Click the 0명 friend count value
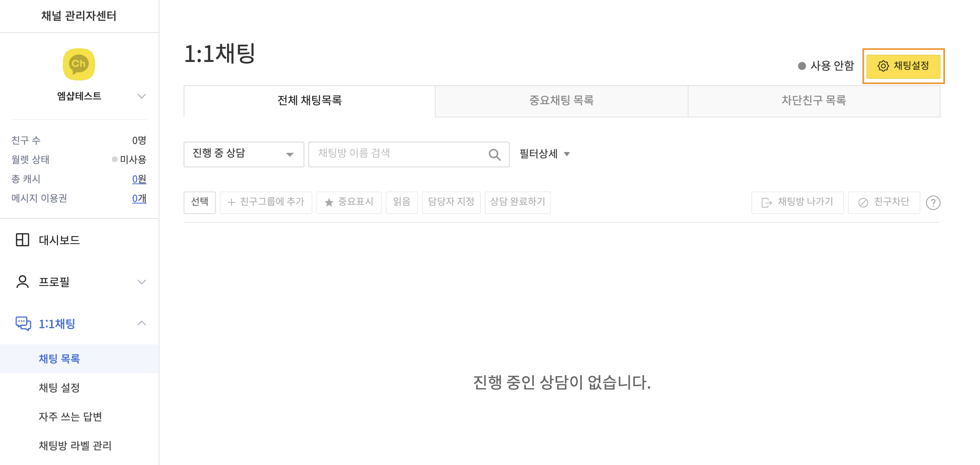 (139, 140)
